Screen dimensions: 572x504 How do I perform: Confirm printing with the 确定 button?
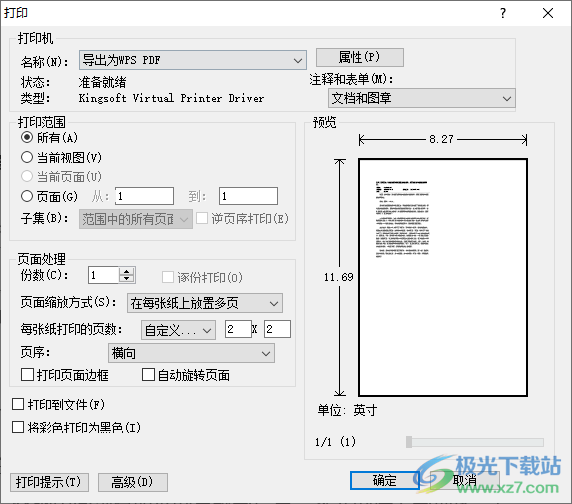pyautogui.click(x=384, y=480)
